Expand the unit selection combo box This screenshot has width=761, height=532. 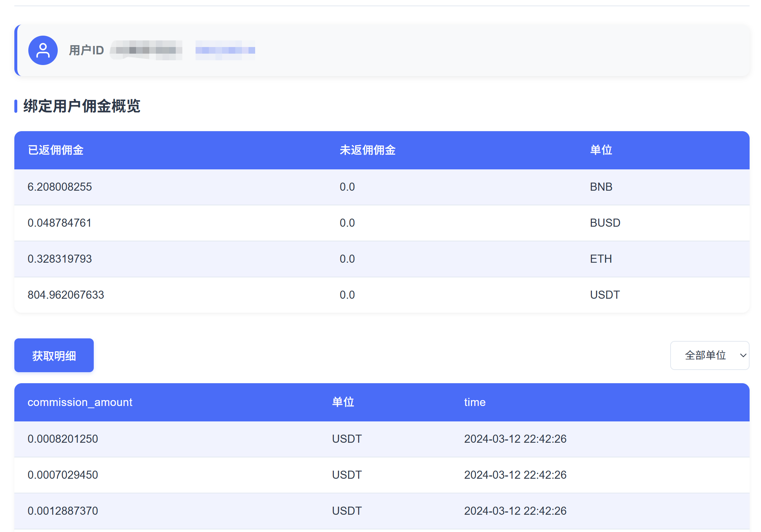(x=710, y=355)
